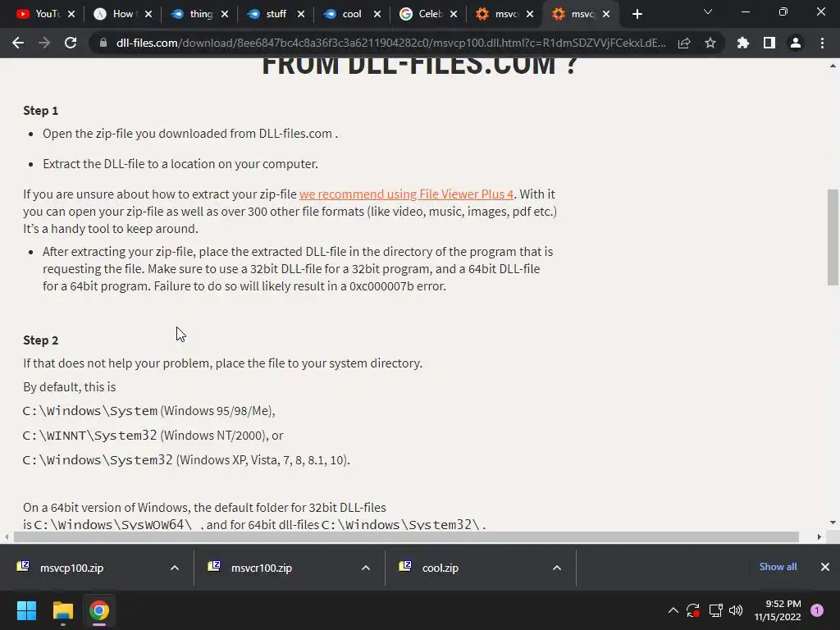Screen dimensions: 840x630
Task: Open the Windows Start menu
Action: click(26, 610)
